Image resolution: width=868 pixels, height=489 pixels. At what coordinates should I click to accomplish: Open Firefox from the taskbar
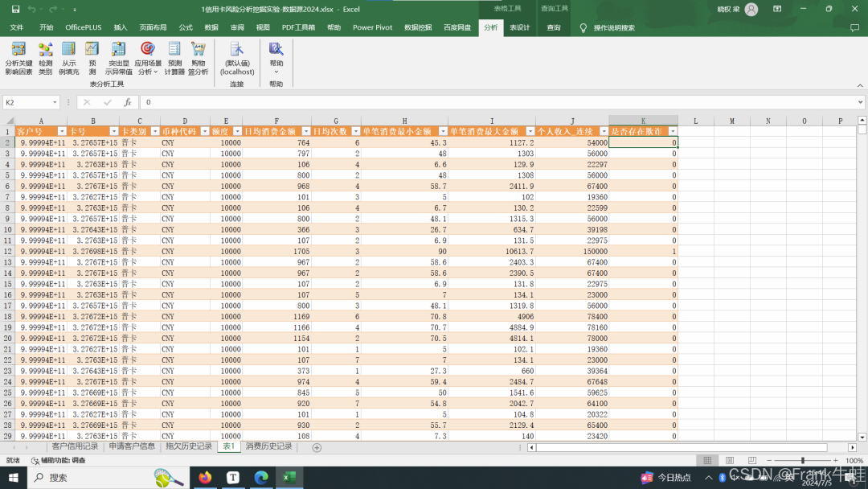(x=204, y=478)
